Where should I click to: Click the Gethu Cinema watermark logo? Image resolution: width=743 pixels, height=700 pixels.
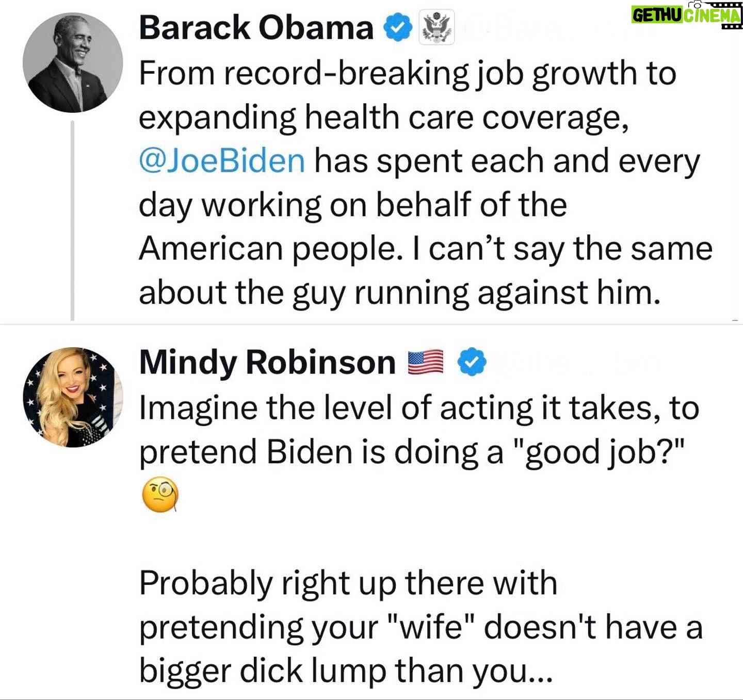point(686,15)
